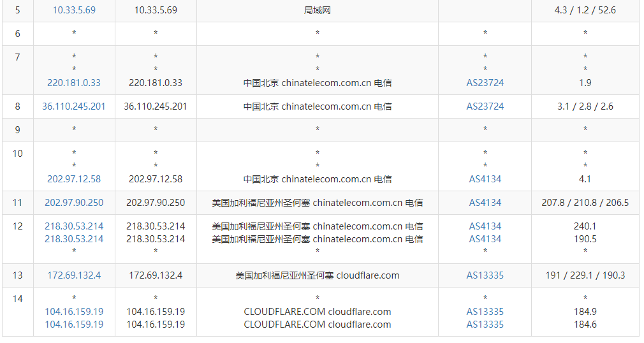Select hop number 14 cell
The width and height of the screenshot is (644, 343).
(18, 312)
